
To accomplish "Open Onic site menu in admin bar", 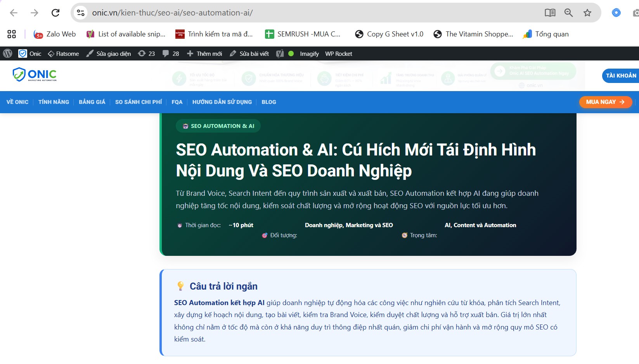I will 30,53.
